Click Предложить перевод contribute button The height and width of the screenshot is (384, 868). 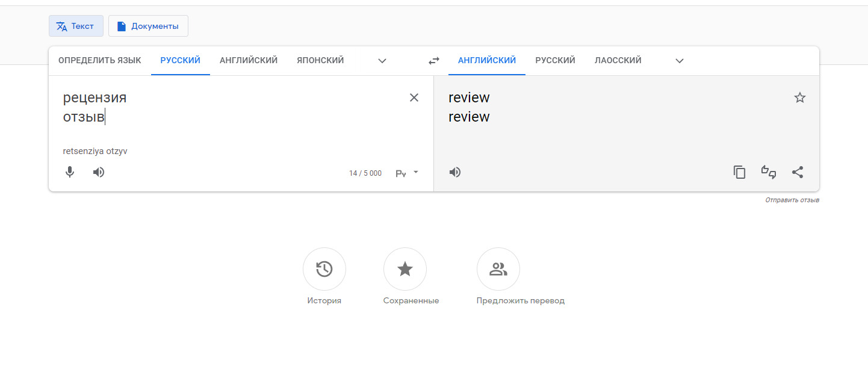coord(498,269)
